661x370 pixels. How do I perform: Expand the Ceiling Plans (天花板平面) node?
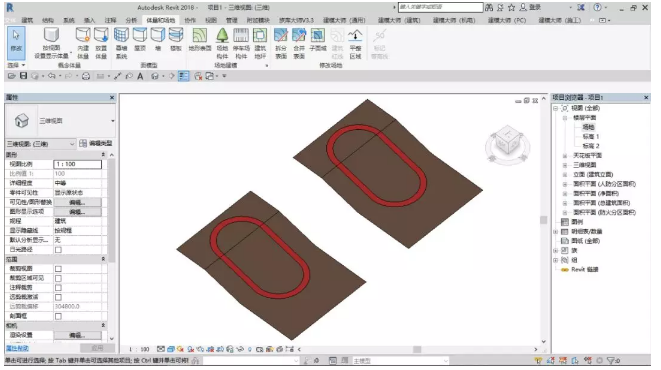(565, 156)
